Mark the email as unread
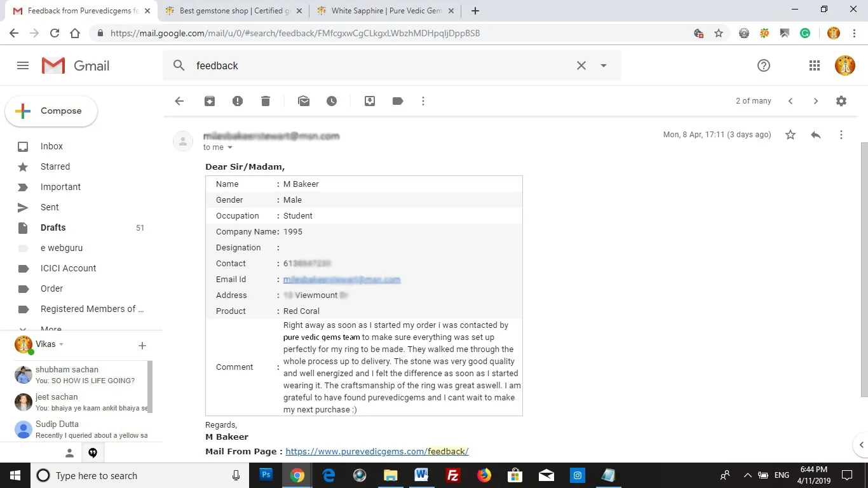 tap(304, 101)
